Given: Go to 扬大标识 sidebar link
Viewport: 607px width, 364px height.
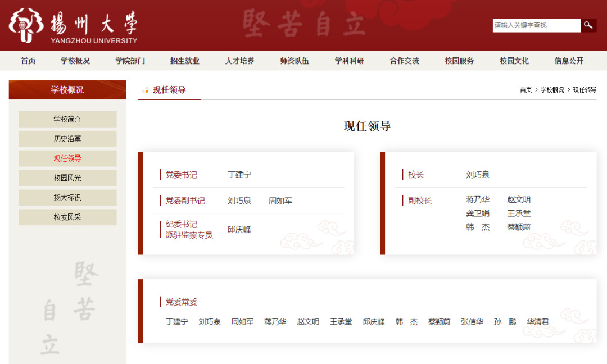Looking at the screenshot, I should [x=67, y=198].
